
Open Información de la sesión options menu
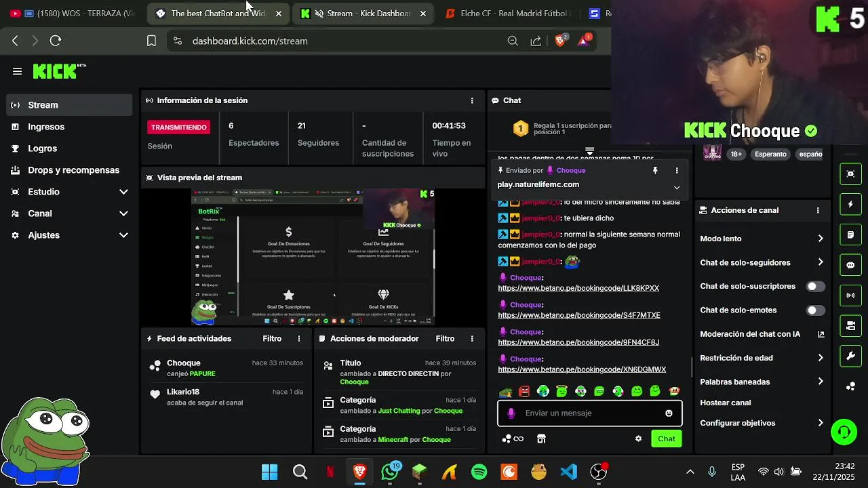(x=472, y=100)
